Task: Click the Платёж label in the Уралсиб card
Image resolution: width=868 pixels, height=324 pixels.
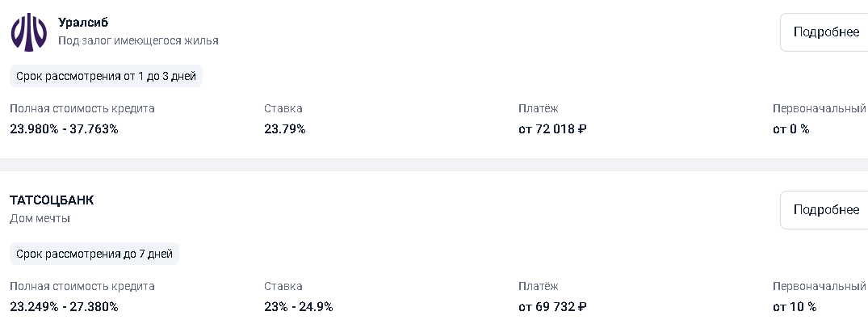Action: [x=538, y=108]
